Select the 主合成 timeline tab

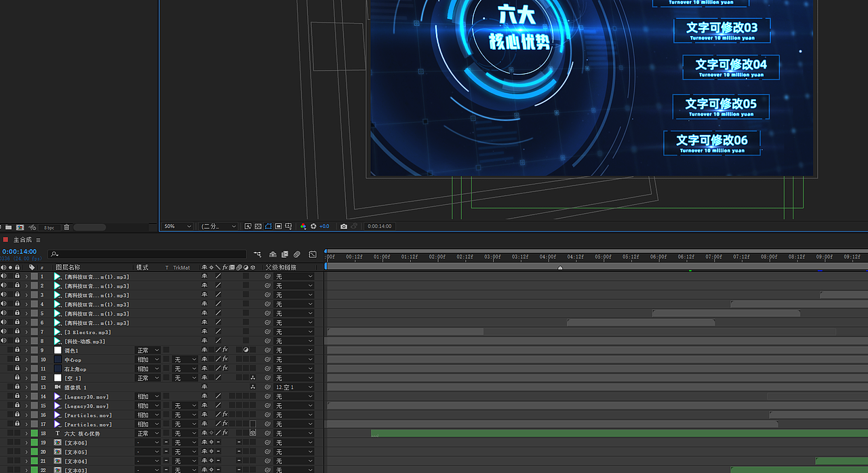pos(22,240)
